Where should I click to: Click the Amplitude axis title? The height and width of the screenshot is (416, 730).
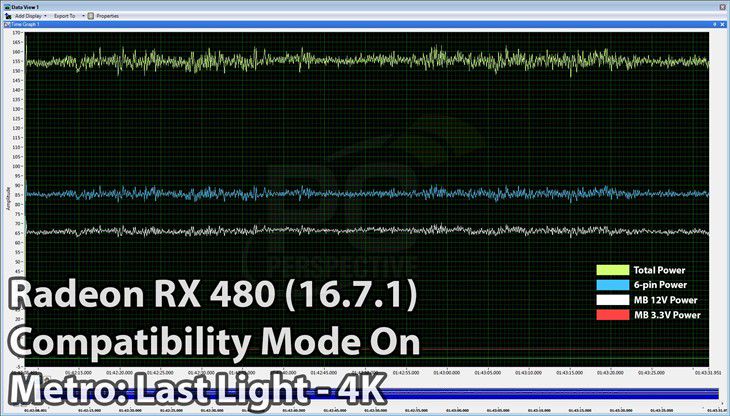[x=8, y=199]
